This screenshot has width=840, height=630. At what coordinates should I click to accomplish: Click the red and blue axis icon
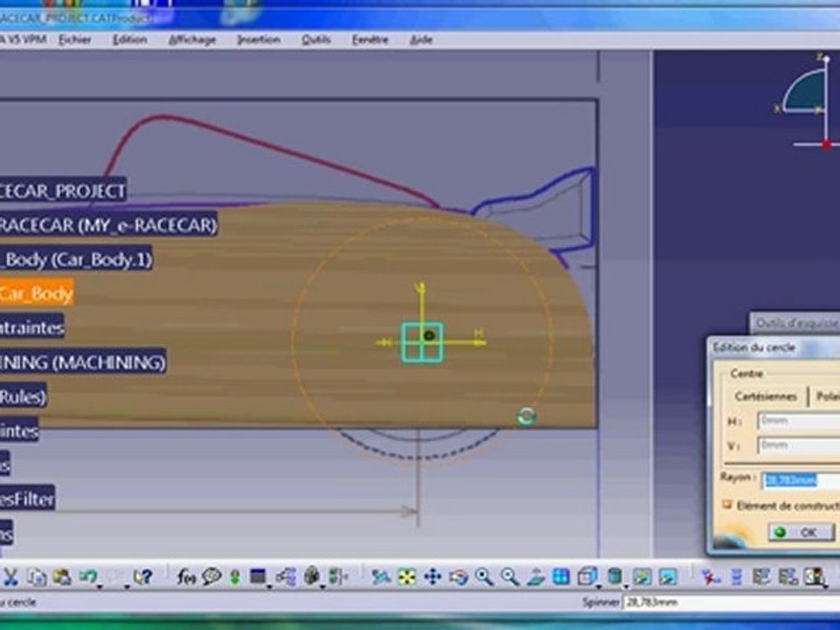point(710,577)
